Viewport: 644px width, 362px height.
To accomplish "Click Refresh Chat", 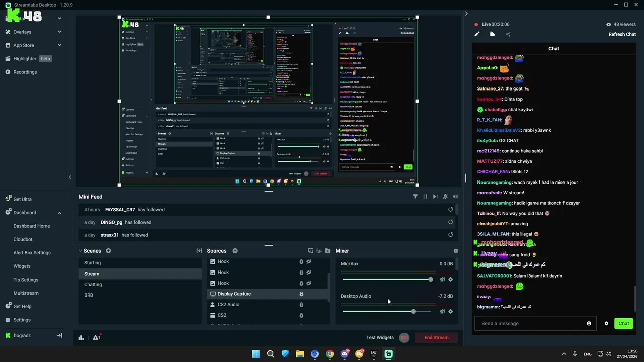I will [x=622, y=34].
